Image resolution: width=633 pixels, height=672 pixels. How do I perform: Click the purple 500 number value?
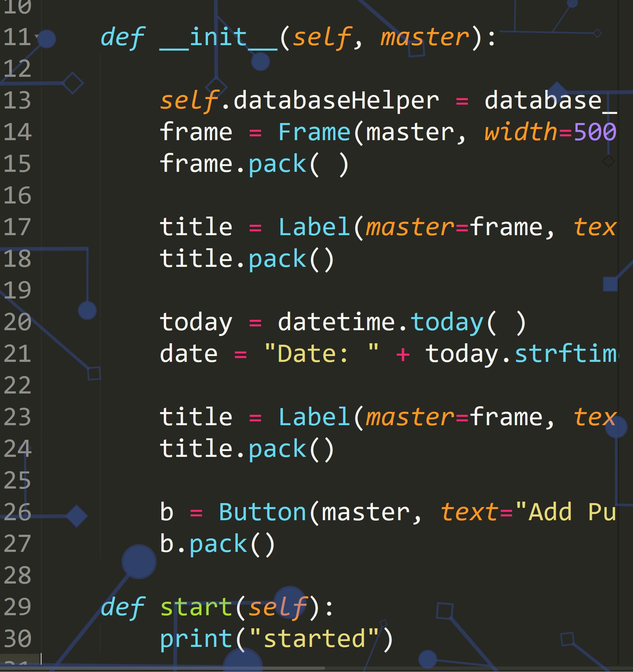595,132
